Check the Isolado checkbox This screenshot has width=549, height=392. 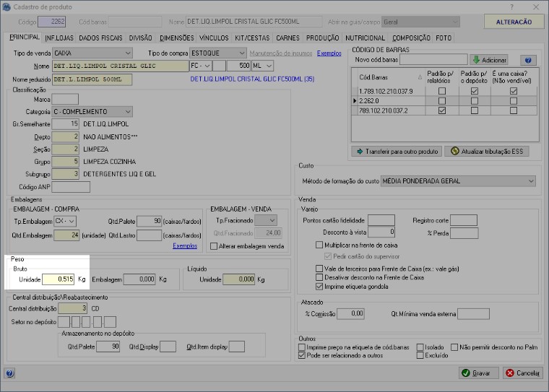pyautogui.click(x=420, y=347)
